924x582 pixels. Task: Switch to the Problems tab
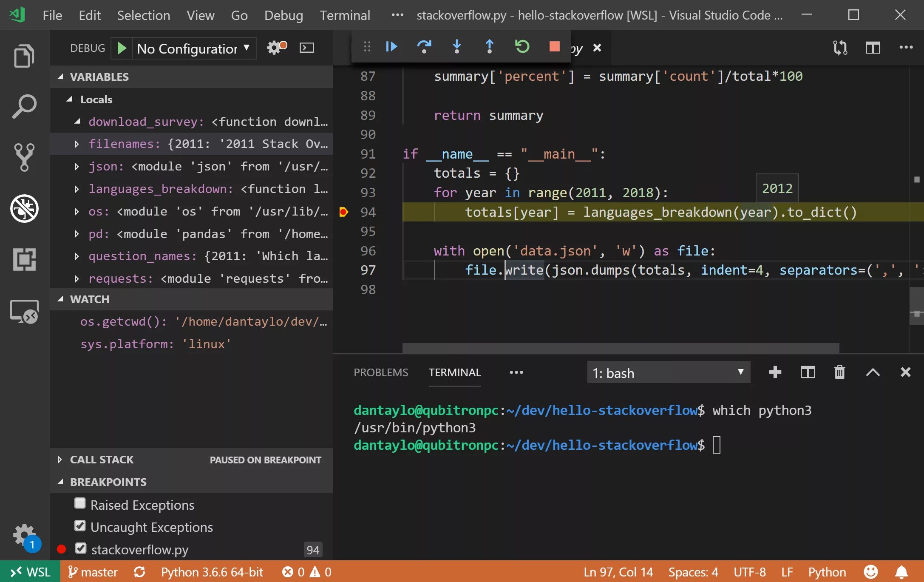pos(380,372)
